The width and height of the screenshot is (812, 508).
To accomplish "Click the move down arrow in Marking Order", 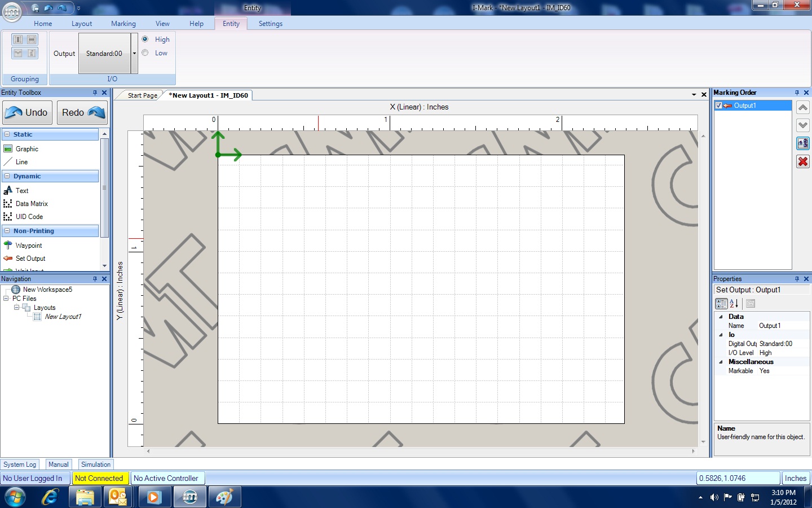I will (802, 125).
